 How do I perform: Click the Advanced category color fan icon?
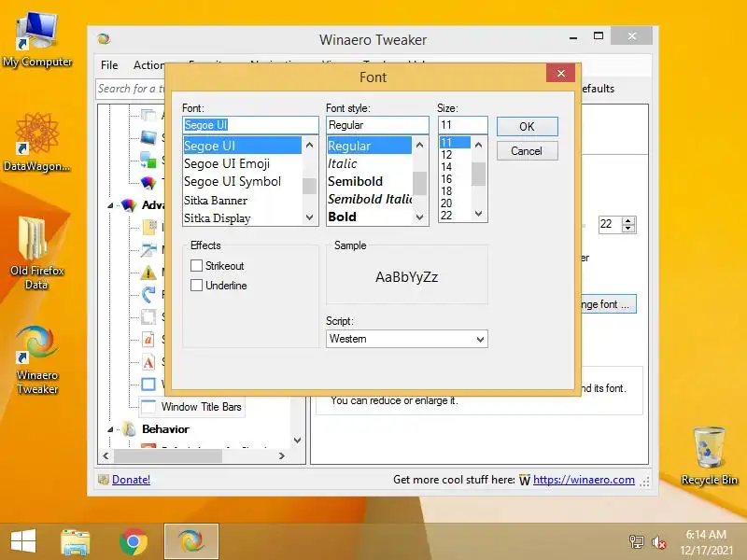[x=129, y=205]
